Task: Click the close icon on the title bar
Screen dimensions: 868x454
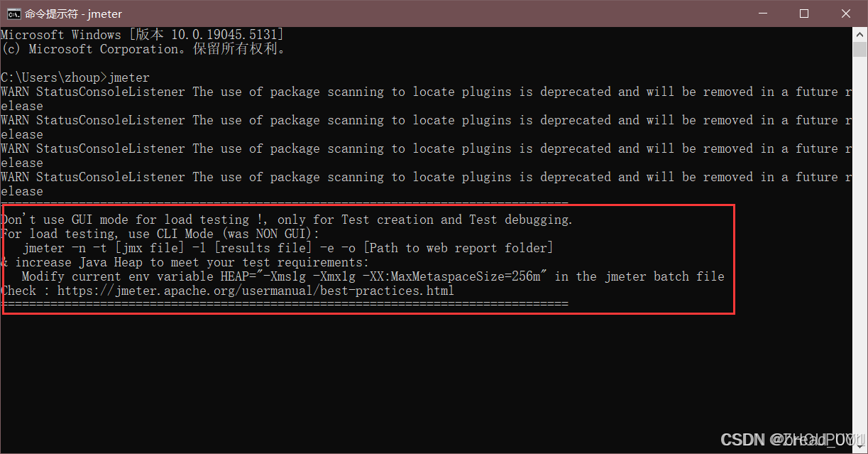Action: pyautogui.click(x=846, y=13)
